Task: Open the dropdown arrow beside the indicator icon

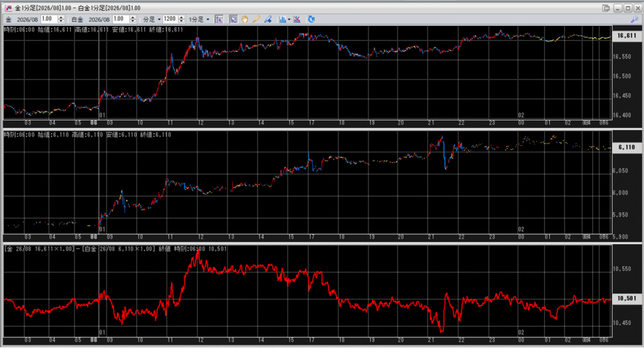Action: coord(289,19)
